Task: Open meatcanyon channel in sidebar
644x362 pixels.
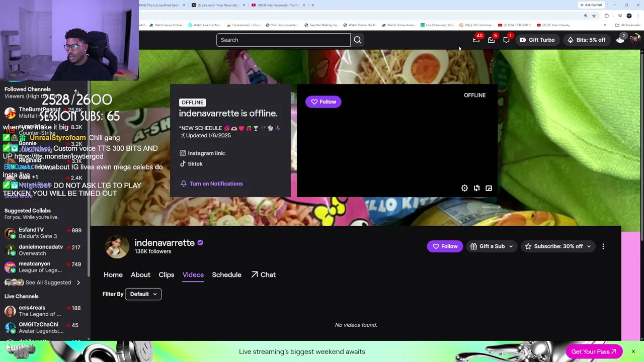Action: tap(44, 267)
